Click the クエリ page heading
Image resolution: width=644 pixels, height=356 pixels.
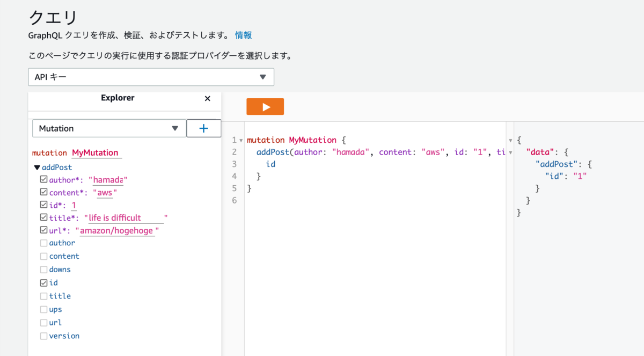[53, 17]
